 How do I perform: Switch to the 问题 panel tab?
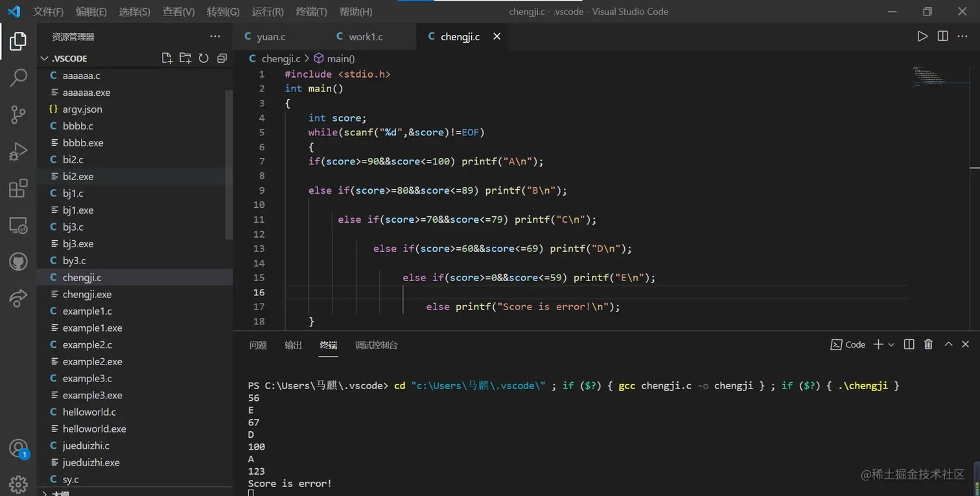(x=258, y=345)
